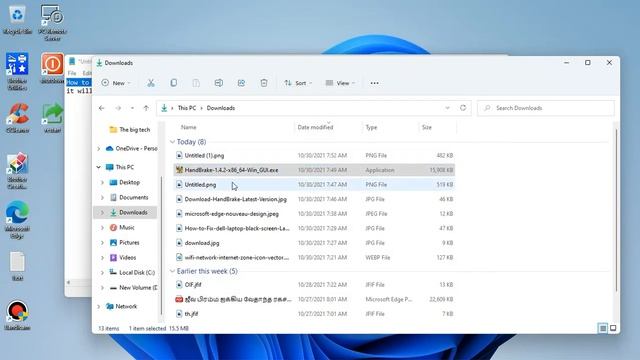The image size is (640, 360).
Task: Open the New item menu button
Action: [x=116, y=83]
